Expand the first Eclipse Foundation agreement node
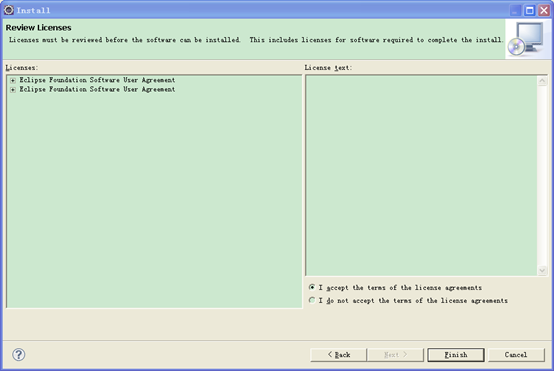This screenshot has width=554, height=371. point(13,81)
